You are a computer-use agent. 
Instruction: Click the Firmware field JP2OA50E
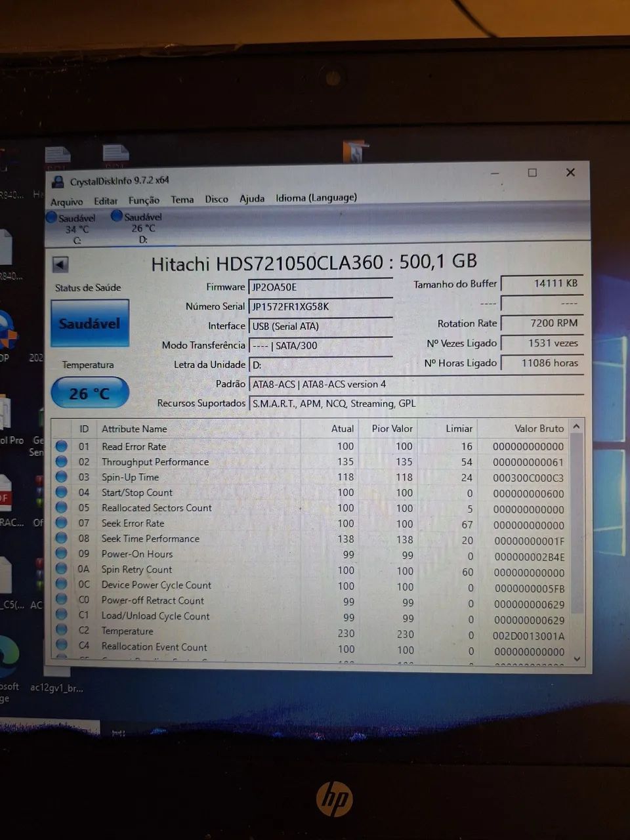click(320, 287)
